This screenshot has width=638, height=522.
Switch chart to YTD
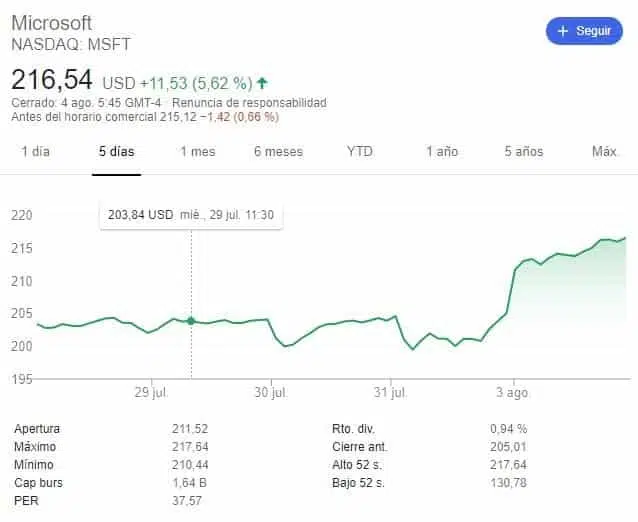(360, 152)
